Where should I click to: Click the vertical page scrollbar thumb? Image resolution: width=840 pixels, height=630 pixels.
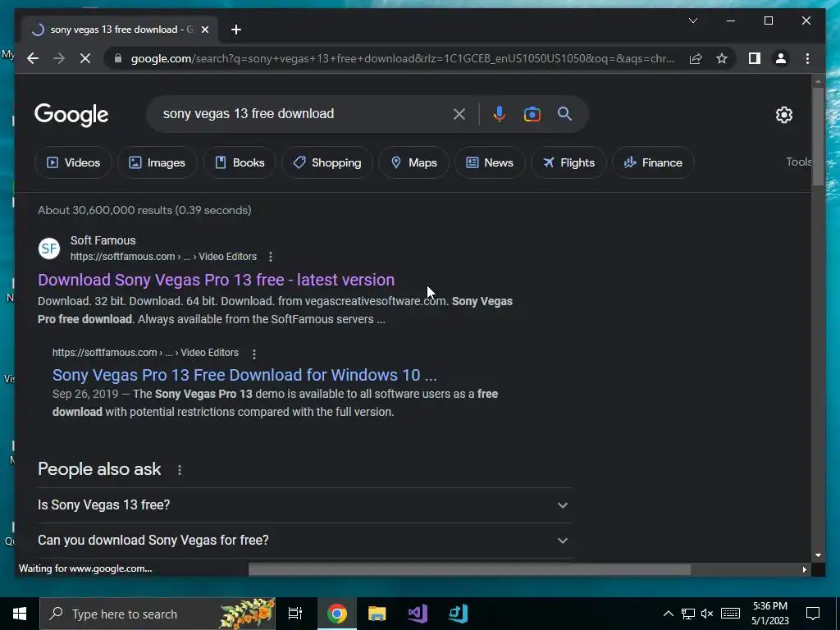pos(818,136)
